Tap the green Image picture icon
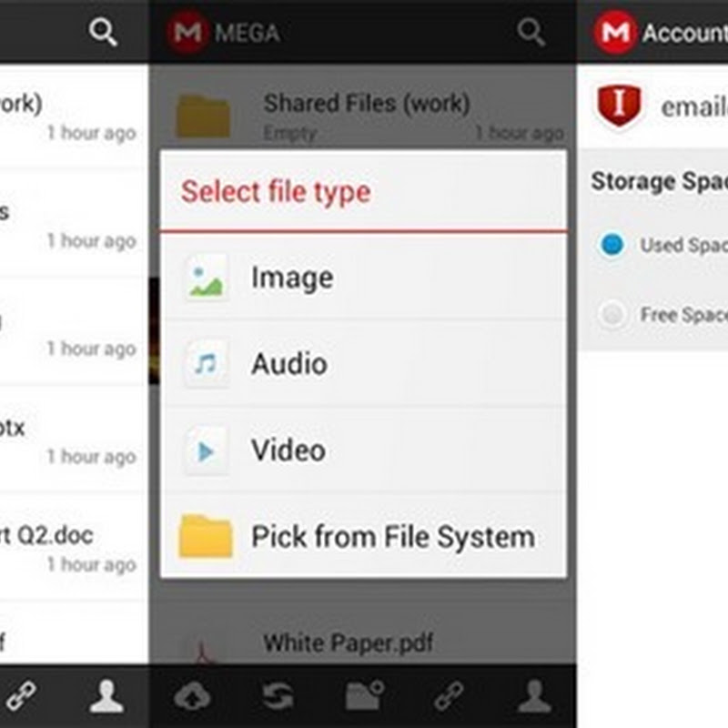The image size is (728, 728). point(207,278)
